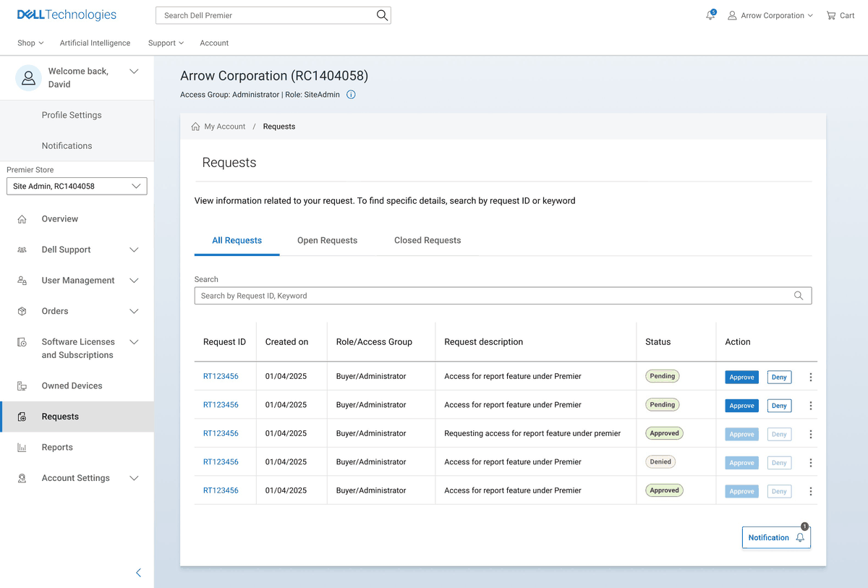Expand Software Licenses and Subscriptions section
Viewport: 868px width, 588px height.
pos(134,342)
